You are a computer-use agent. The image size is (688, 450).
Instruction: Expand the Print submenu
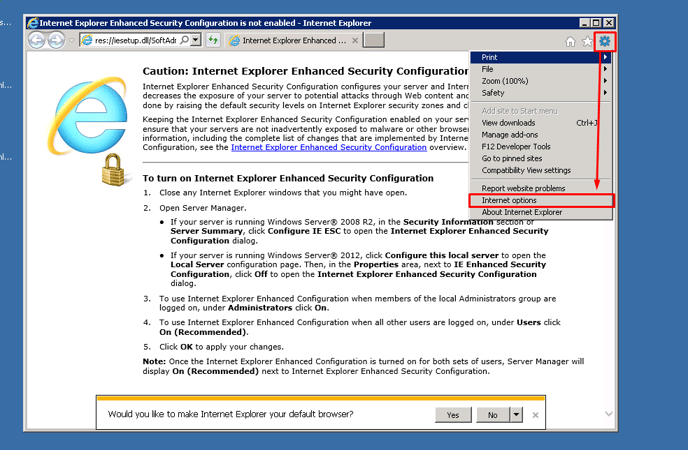click(541, 57)
